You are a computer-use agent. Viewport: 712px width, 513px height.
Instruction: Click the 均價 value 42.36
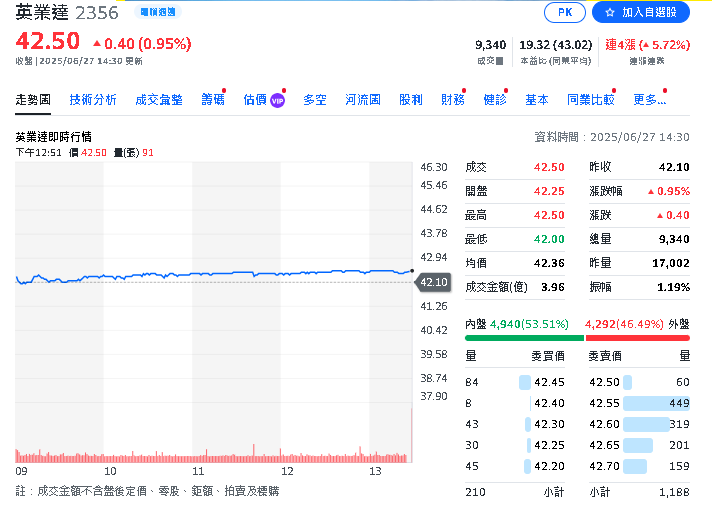[549, 263]
